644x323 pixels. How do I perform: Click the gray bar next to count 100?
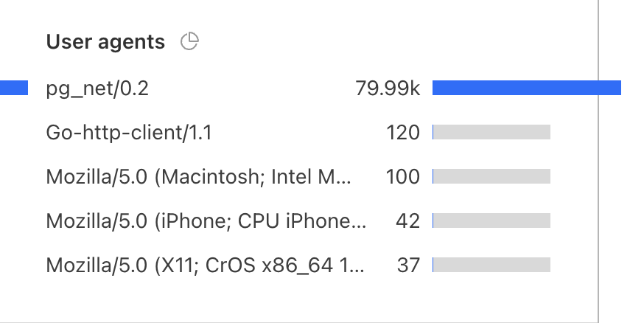pos(491,177)
